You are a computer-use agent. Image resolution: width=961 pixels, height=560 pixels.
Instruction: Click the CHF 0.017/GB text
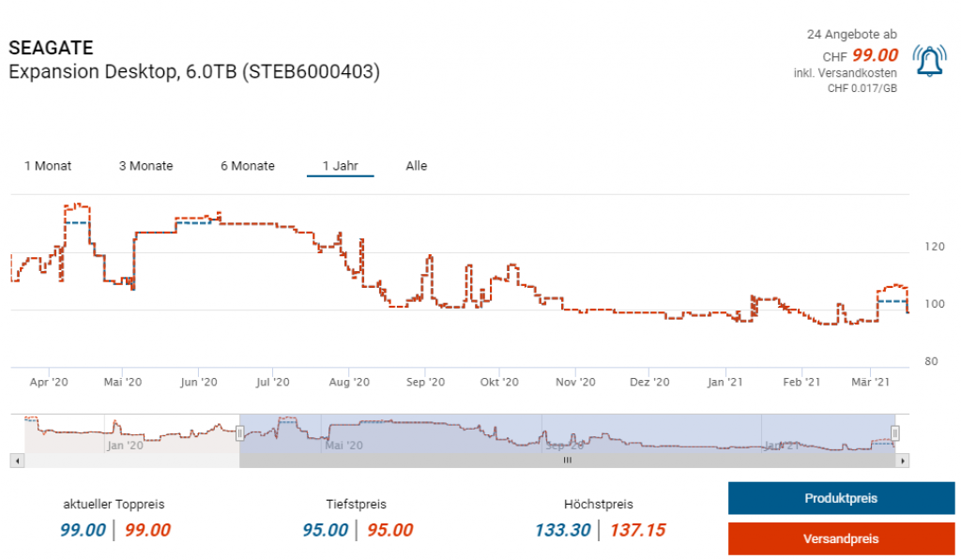[862, 88]
